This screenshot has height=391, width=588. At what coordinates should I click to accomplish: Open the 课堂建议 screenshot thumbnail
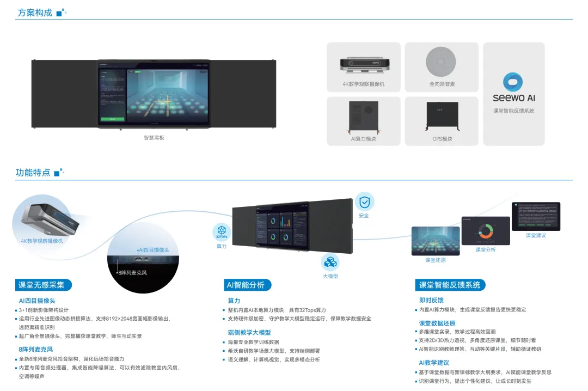tap(536, 216)
